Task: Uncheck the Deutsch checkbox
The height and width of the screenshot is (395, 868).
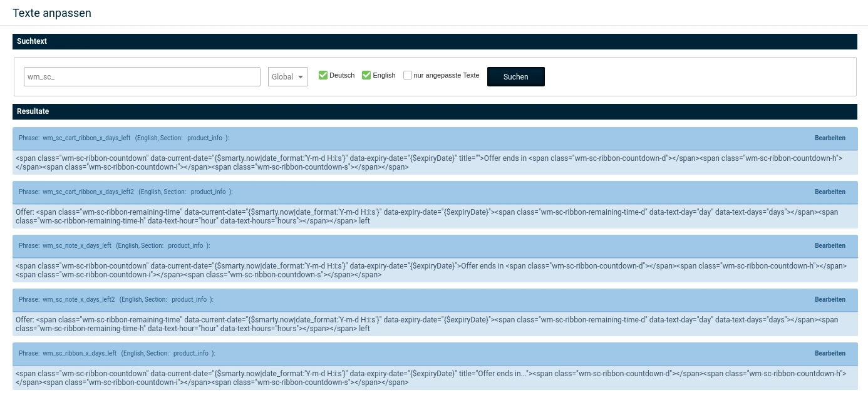Action: click(x=323, y=75)
